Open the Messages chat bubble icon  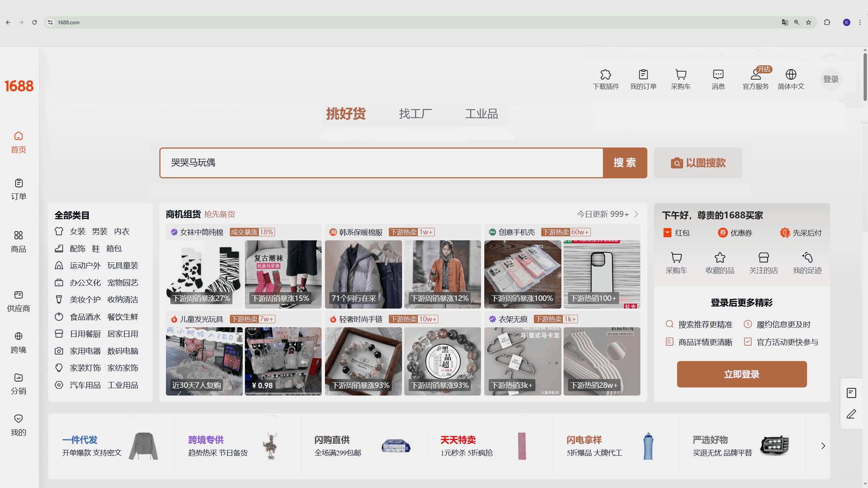click(718, 75)
